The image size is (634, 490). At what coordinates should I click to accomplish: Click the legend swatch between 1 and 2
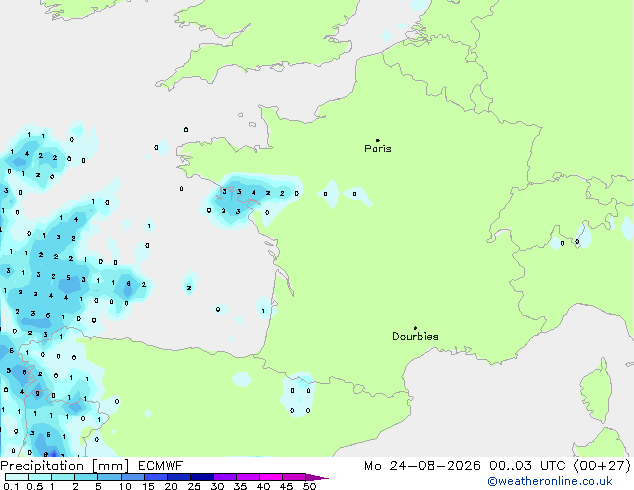tap(63, 477)
